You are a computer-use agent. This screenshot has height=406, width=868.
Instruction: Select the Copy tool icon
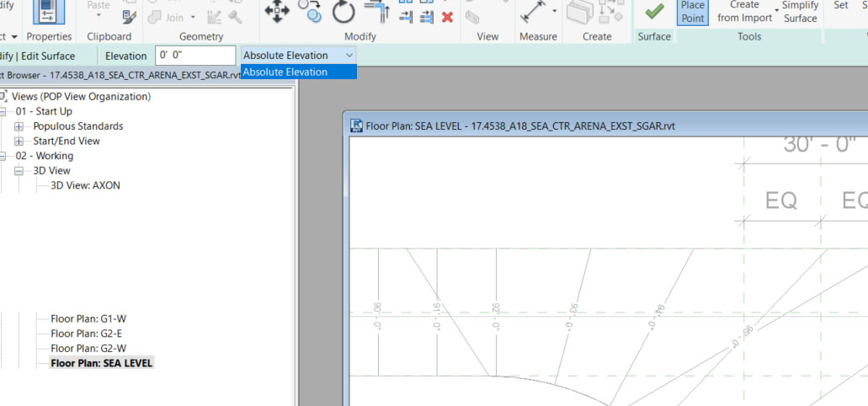pos(310,11)
